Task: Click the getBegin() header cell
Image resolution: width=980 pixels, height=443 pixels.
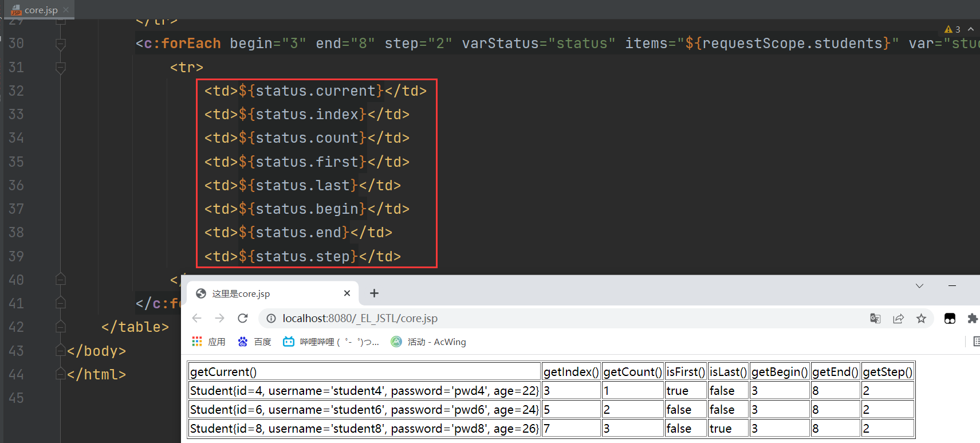Action: click(780, 371)
